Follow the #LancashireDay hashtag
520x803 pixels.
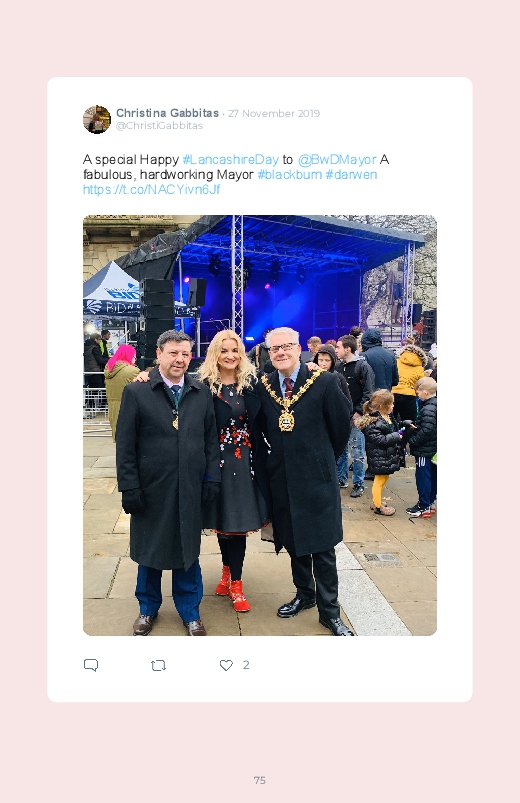(x=231, y=160)
